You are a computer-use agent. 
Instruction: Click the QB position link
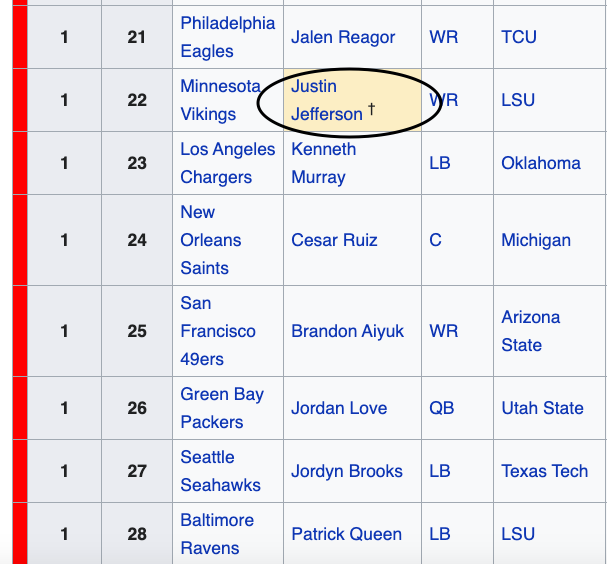(x=441, y=408)
